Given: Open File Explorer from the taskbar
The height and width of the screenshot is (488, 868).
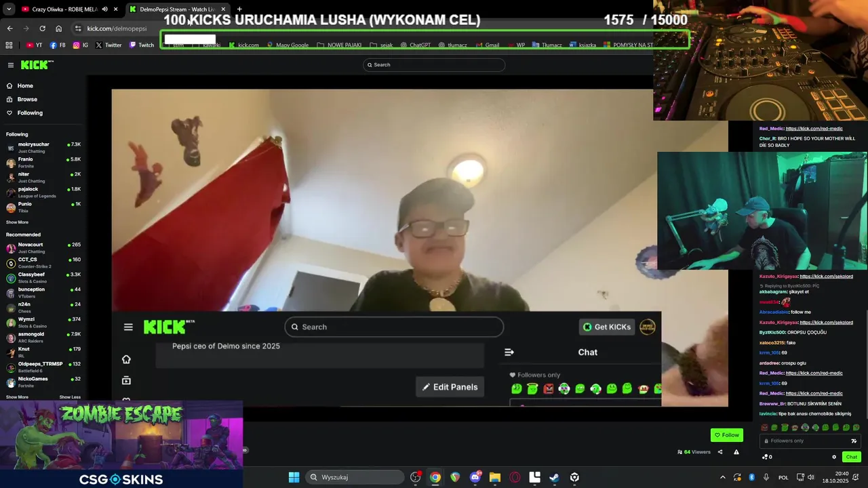Looking at the screenshot, I should tap(495, 477).
